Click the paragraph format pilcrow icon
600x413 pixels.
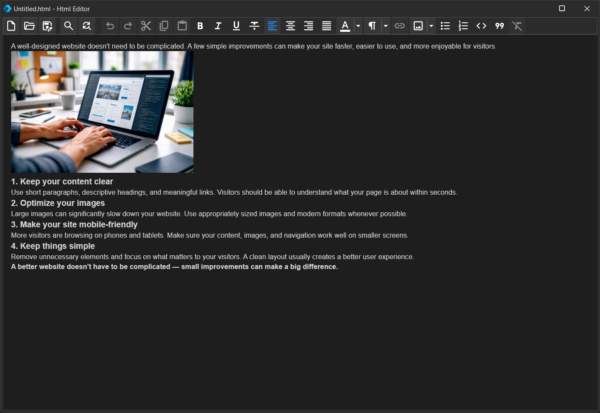(372, 26)
